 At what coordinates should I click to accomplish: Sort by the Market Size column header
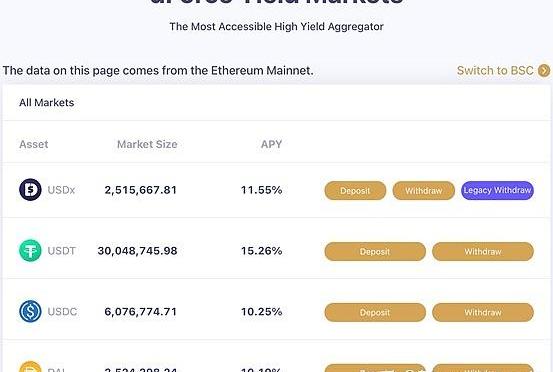tap(147, 144)
